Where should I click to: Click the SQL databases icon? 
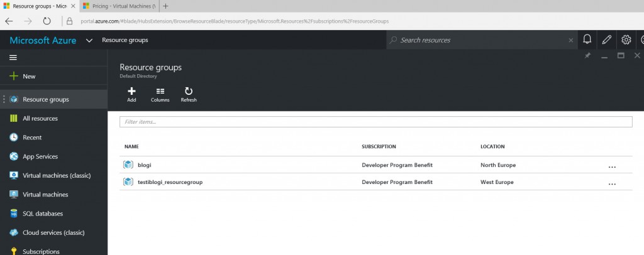(x=14, y=214)
